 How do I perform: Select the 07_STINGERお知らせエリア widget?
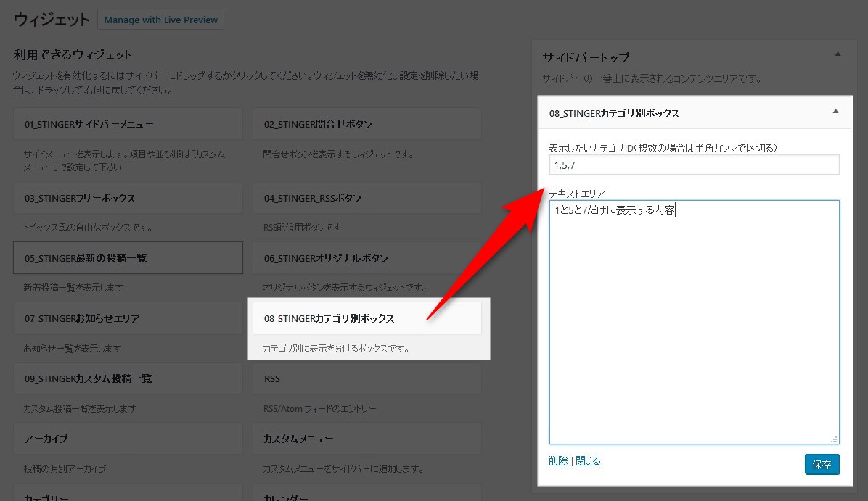[x=128, y=318]
